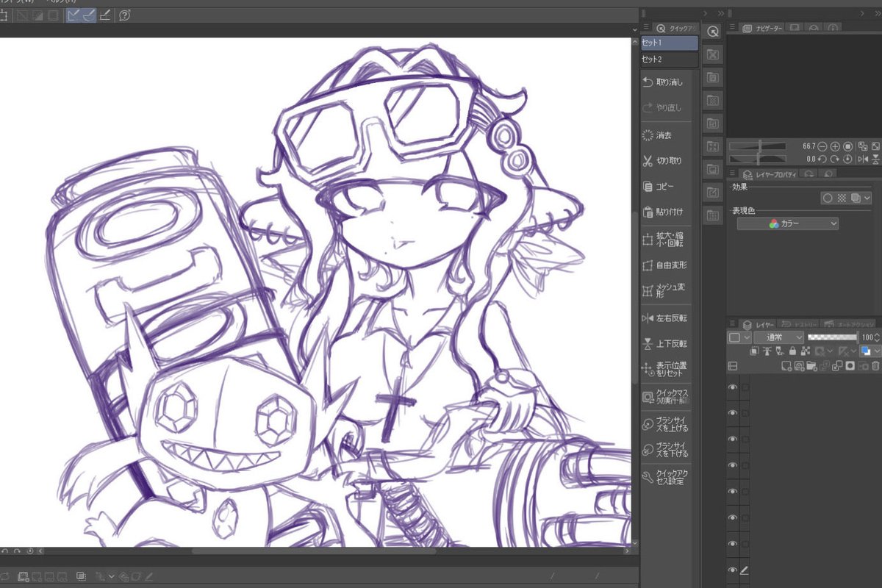Adjust the Navigator rotation slider

coord(759,158)
